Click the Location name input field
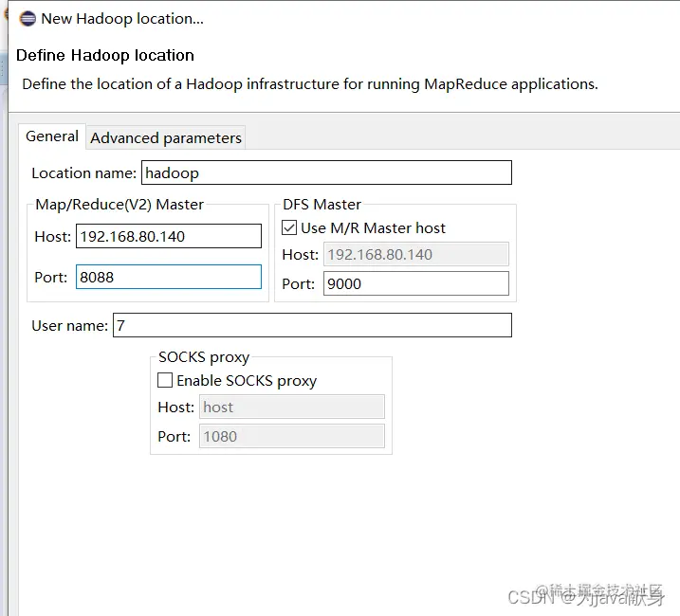 tap(326, 172)
